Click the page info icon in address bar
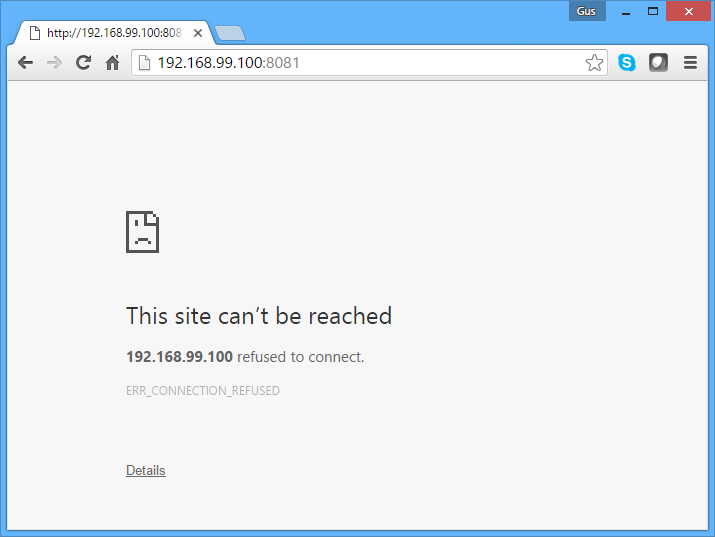Image resolution: width=715 pixels, height=537 pixels. click(x=144, y=63)
